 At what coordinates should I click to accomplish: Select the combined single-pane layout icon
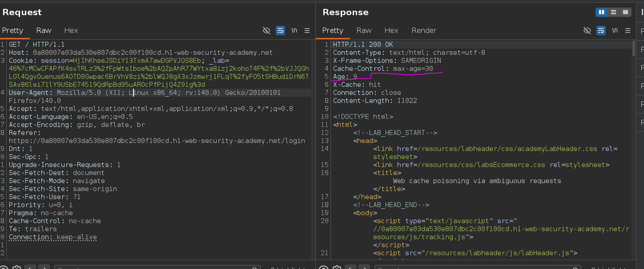[625, 12]
